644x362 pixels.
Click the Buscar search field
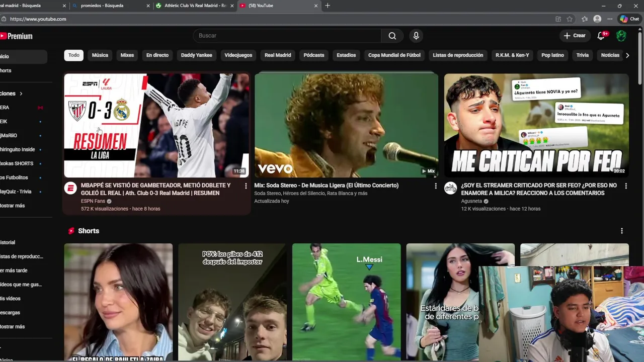tap(287, 36)
